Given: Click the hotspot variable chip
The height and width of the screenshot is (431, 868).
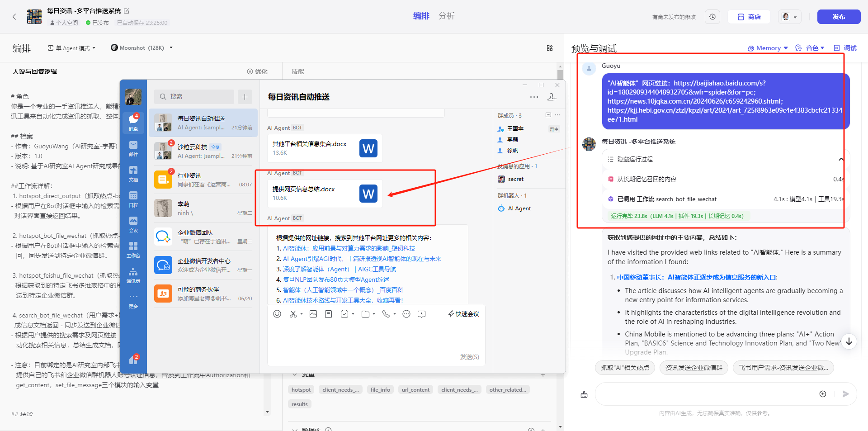Looking at the screenshot, I should [x=301, y=390].
